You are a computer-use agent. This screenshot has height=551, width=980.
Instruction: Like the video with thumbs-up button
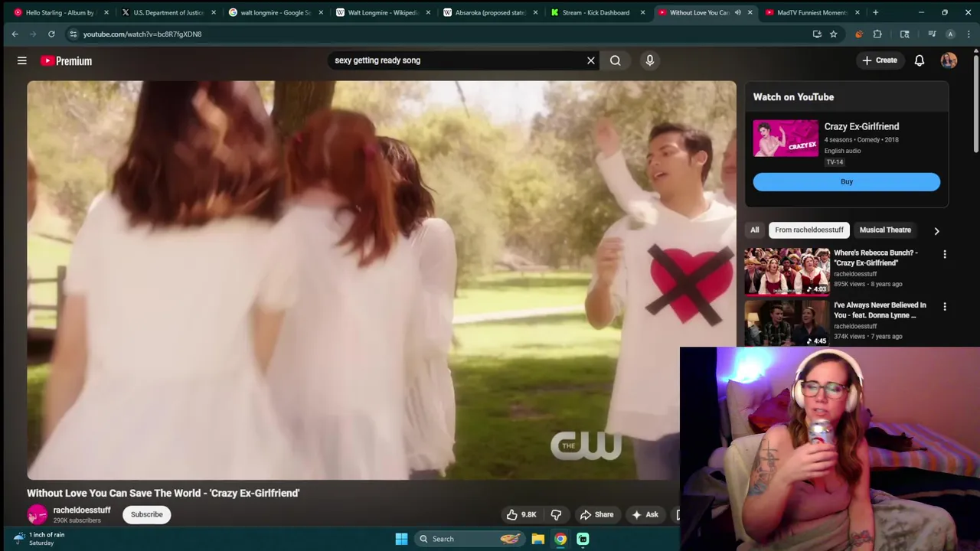point(521,515)
